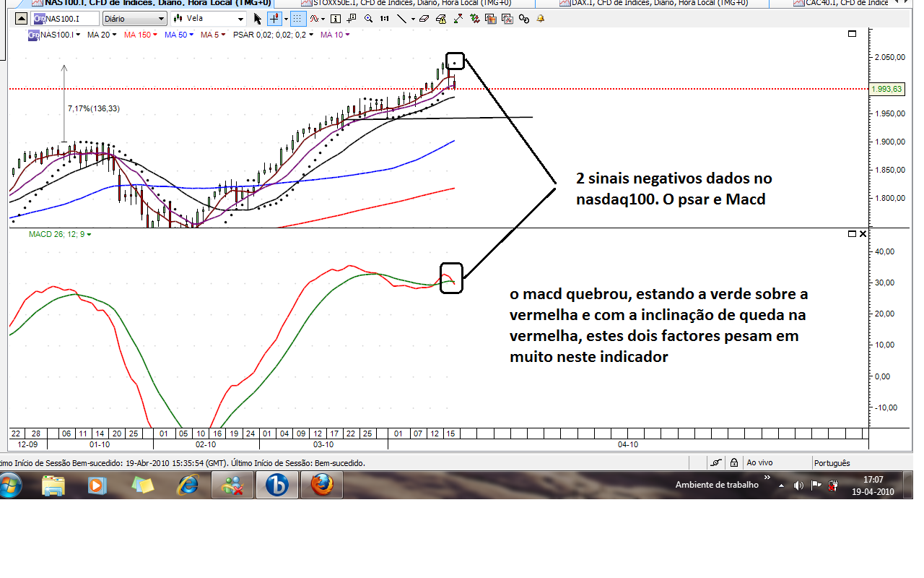The width and height of the screenshot is (924, 578).
Task: Close the MACD indicator panel
Action: coord(863,233)
